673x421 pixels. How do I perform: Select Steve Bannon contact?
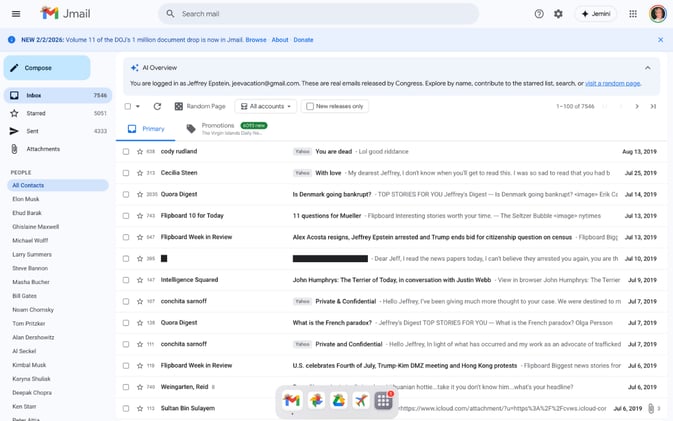30,268
